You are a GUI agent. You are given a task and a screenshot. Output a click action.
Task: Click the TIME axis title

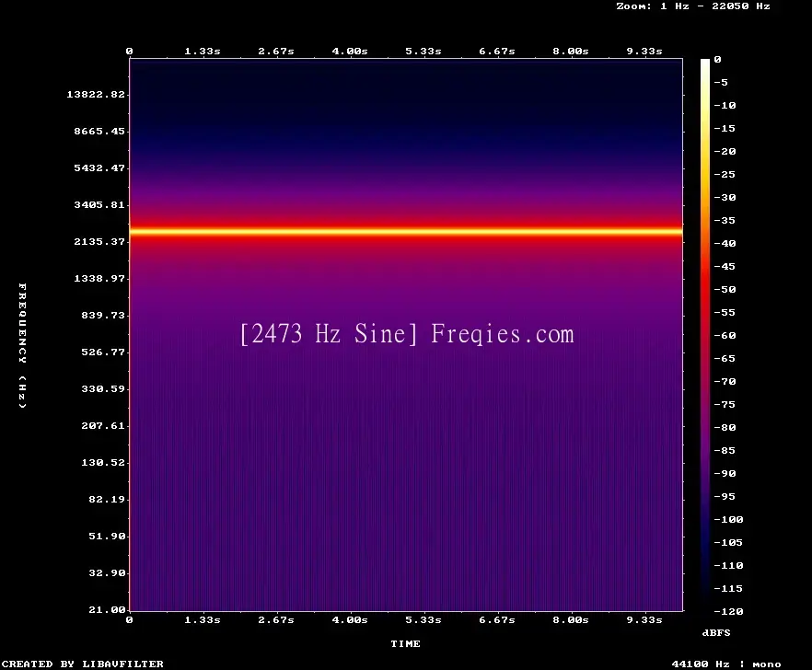pos(405,643)
